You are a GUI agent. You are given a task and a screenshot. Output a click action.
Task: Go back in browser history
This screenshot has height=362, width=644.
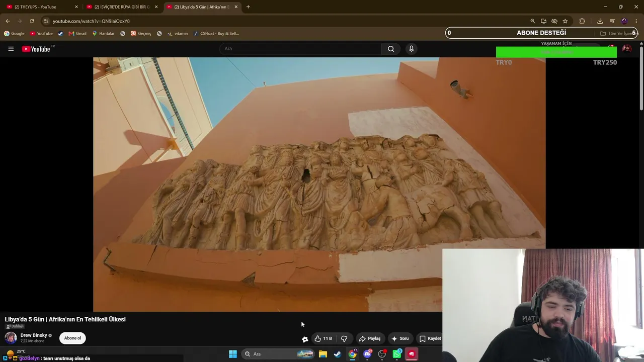pos(8,21)
